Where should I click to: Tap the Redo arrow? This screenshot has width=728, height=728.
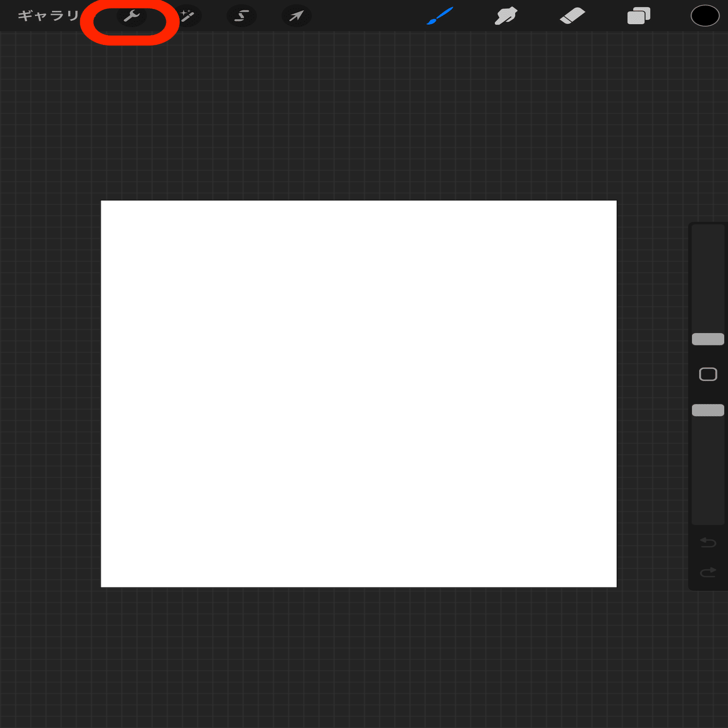pos(707,572)
